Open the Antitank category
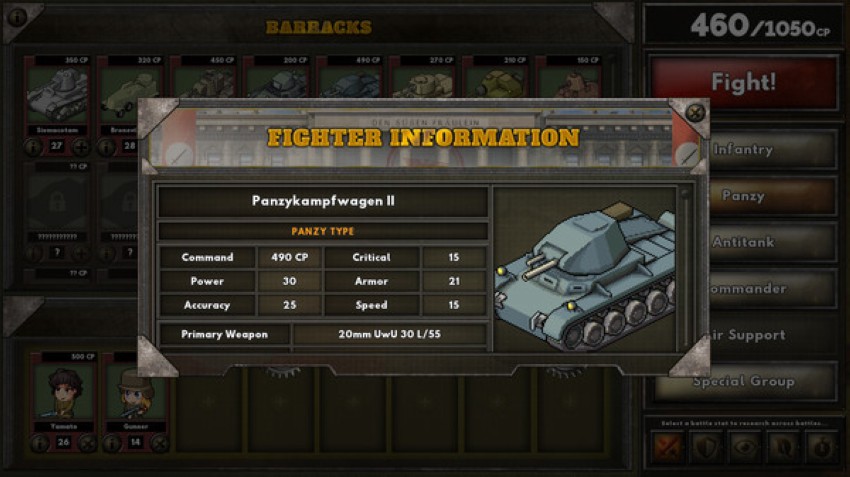 (772, 242)
